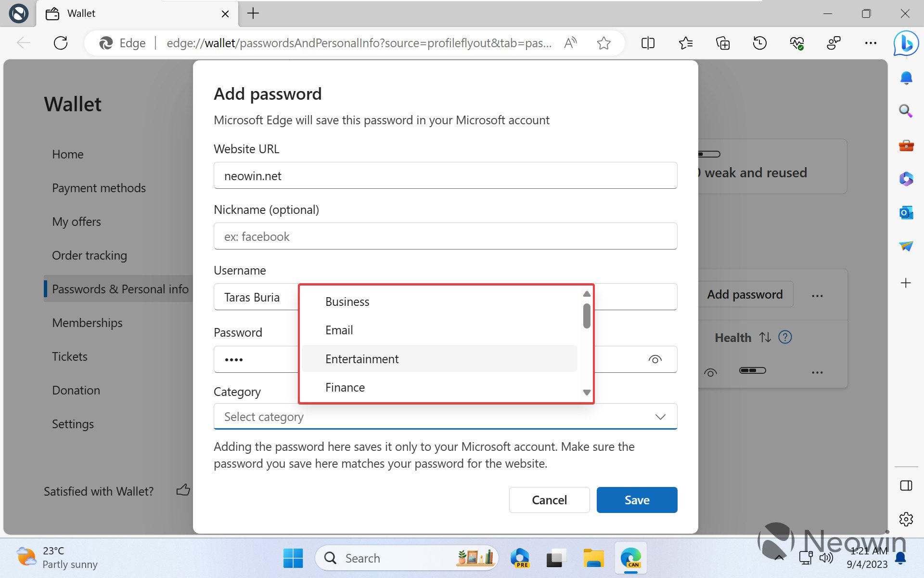Toggle the sidebar panel visibility icon
This screenshot has width=924, height=578.
(x=906, y=486)
